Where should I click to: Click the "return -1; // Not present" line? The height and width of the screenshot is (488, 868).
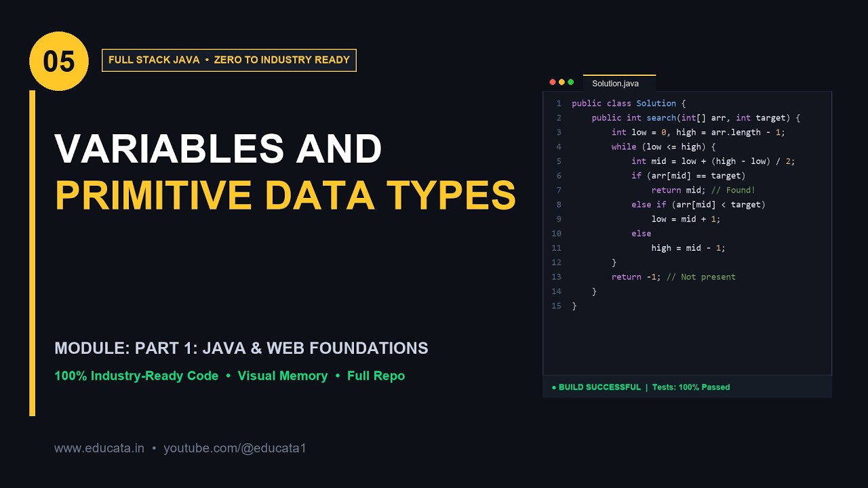pyautogui.click(x=673, y=277)
